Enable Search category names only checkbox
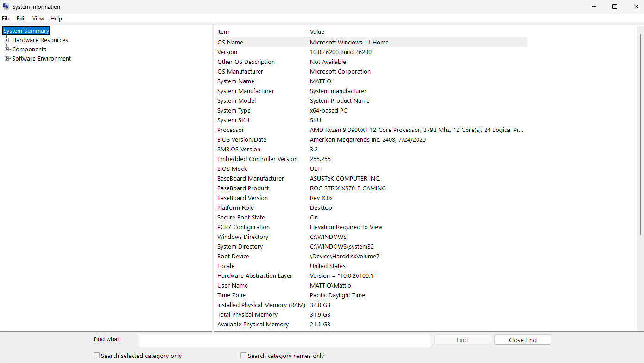644x363 pixels. [x=243, y=356]
